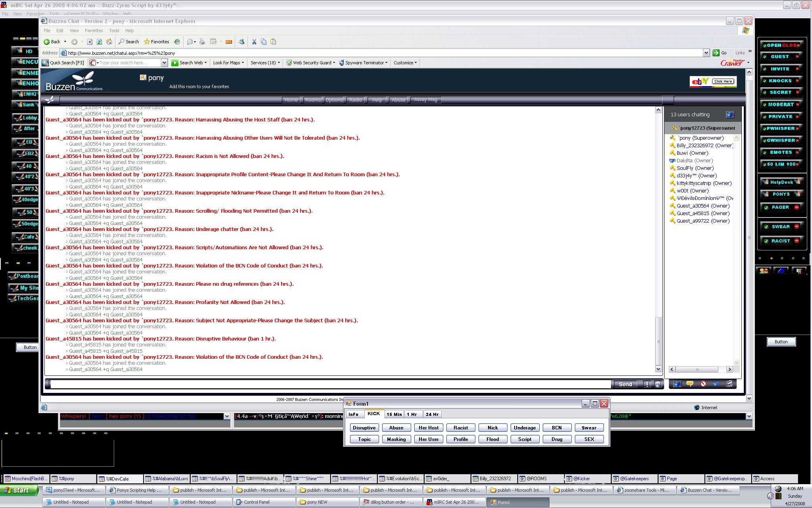Click the blue teacup icon below user list
812x508 pixels.
tap(677, 384)
